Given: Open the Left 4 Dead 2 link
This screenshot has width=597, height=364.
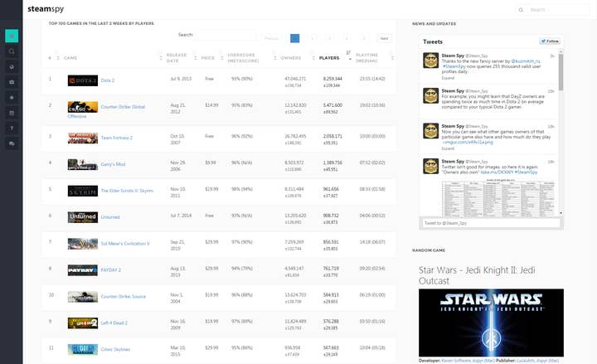Looking at the screenshot, I should point(114,323).
